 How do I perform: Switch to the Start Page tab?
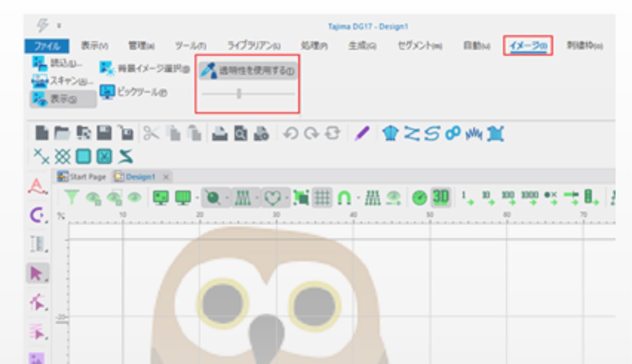pyautogui.click(x=82, y=177)
